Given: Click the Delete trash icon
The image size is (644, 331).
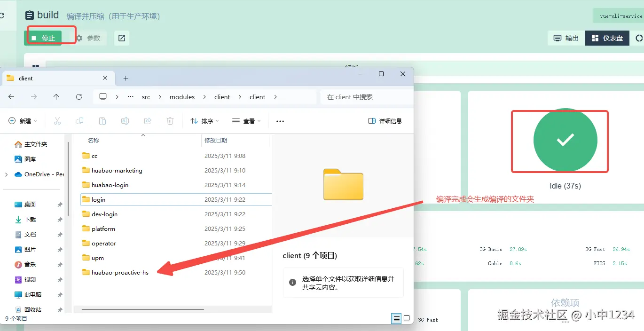Looking at the screenshot, I should 170,121.
